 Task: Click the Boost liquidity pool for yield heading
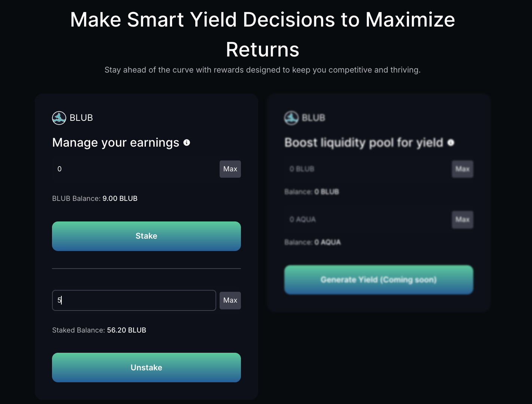[364, 143]
